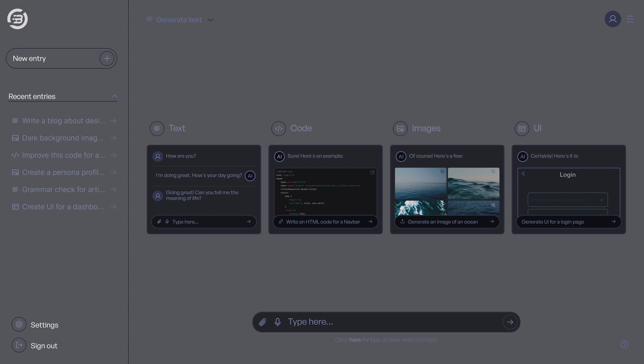Open the Settings gear icon

pos(19,324)
